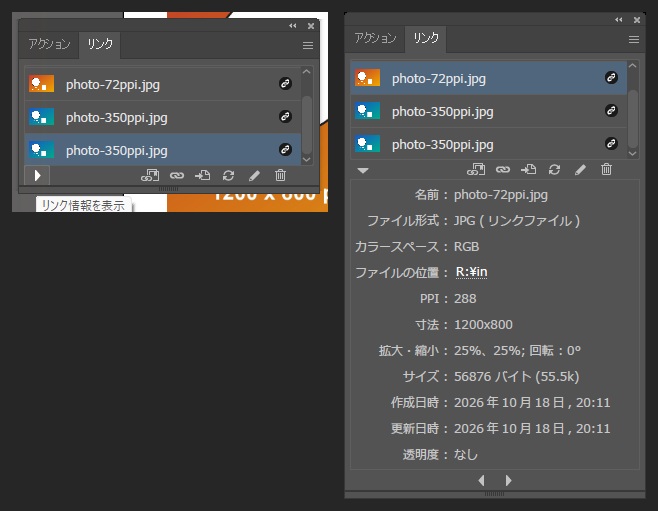Click link status icon, middle row, right panel
The image size is (658, 511).
(611, 110)
